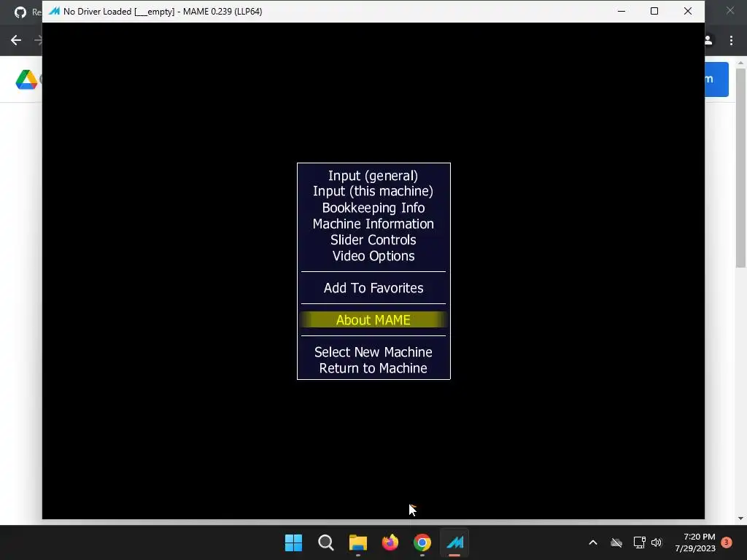Minimize the MAME window

(x=622, y=11)
